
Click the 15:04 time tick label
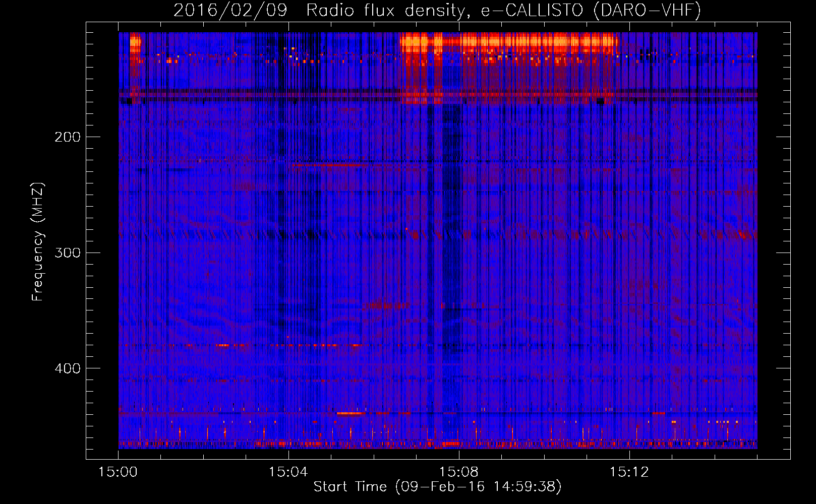288,472
